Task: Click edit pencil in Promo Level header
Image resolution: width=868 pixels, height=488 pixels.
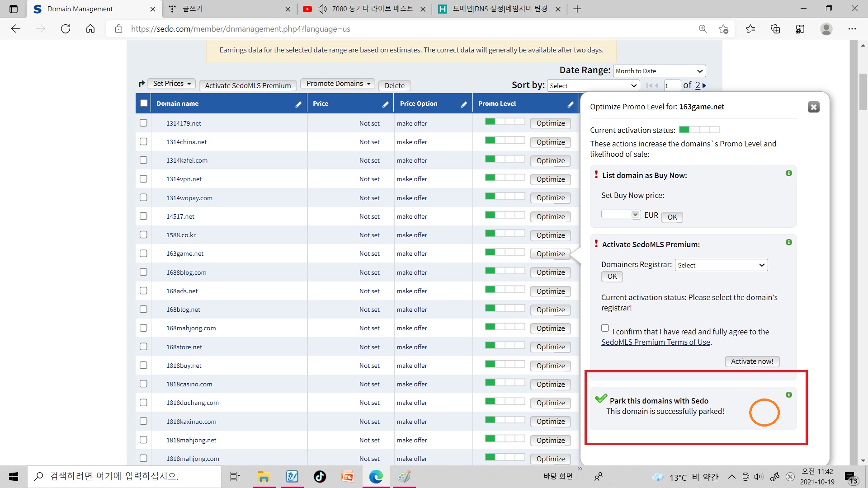Action: (x=571, y=104)
